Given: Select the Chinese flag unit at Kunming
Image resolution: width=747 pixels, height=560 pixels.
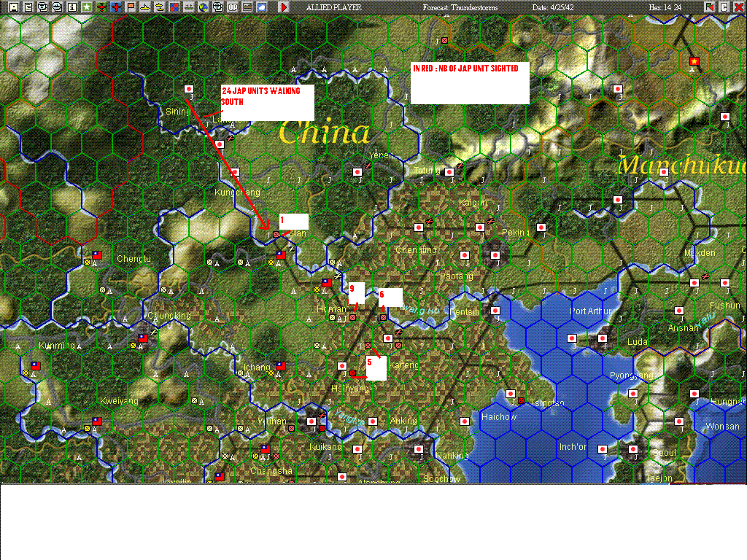Looking at the screenshot, I should pos(36,366).
